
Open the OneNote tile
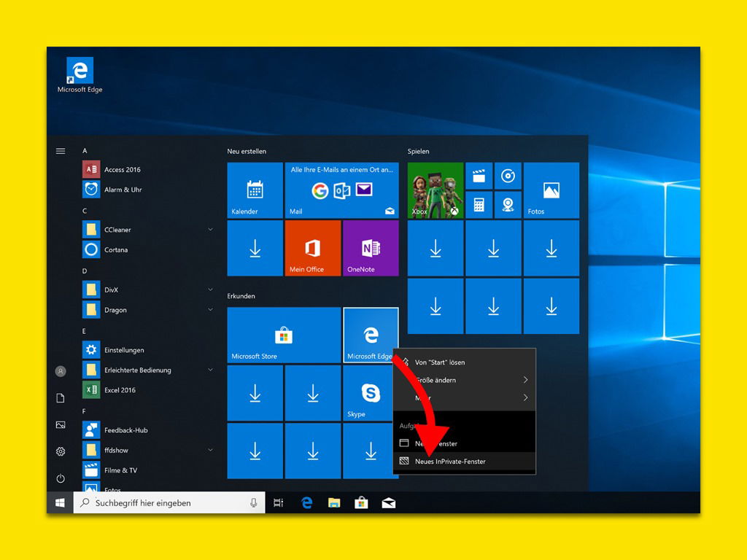coord(371,248)
